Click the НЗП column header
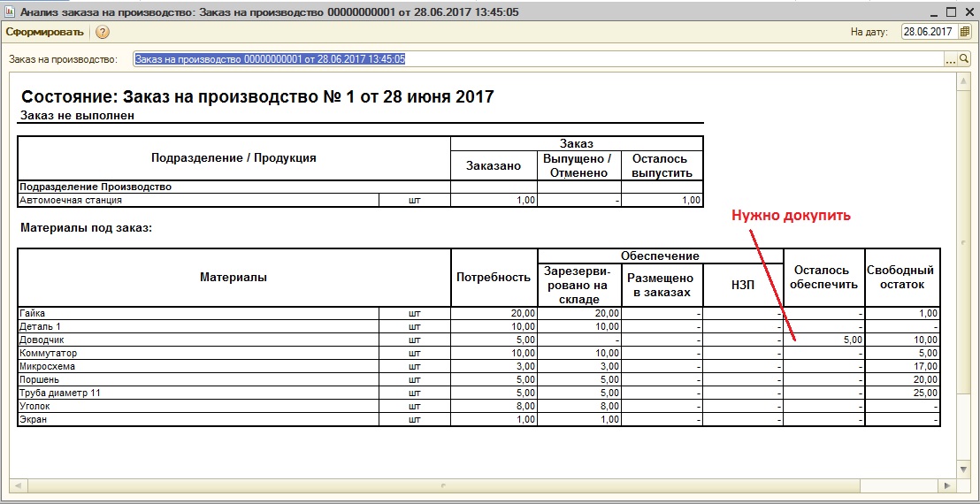Screen dimensions: 980x504 tap(743, 284)
